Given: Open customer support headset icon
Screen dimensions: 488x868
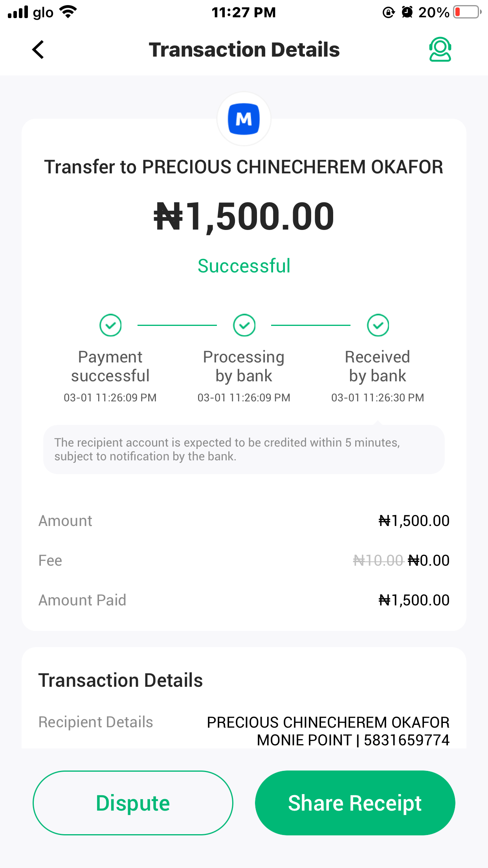Looking at the screenshot, I should coord(440,50).
